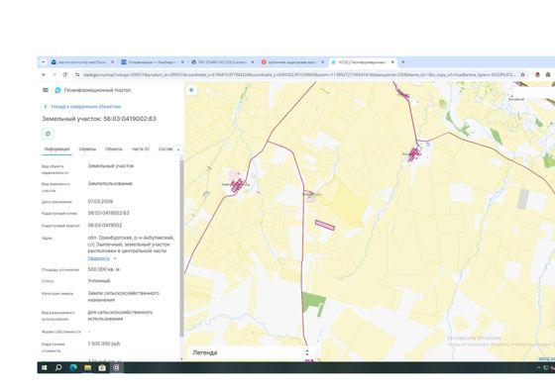
Task: Launch Microsoft Edge from the taskbar
Action: point(73,367)
